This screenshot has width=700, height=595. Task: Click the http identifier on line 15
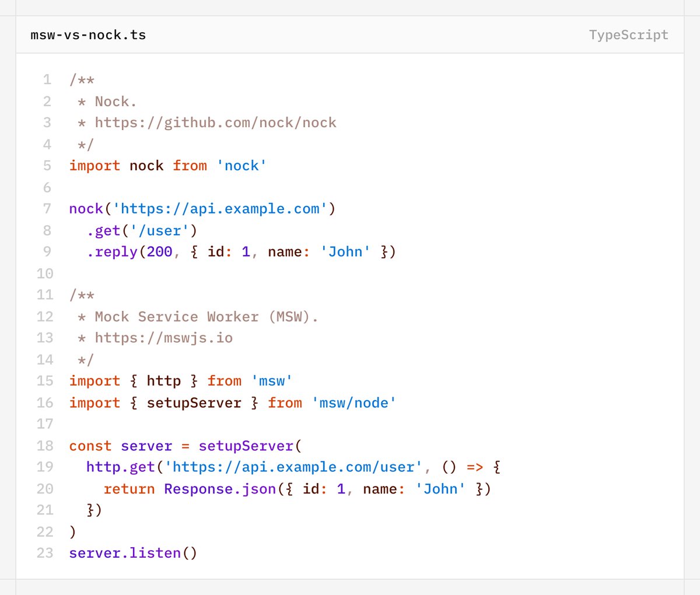(164, 381)
